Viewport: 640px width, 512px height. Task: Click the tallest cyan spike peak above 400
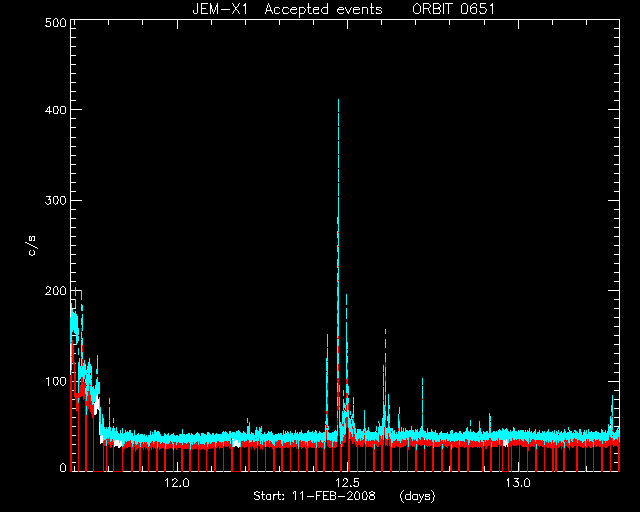pos(338,100)
